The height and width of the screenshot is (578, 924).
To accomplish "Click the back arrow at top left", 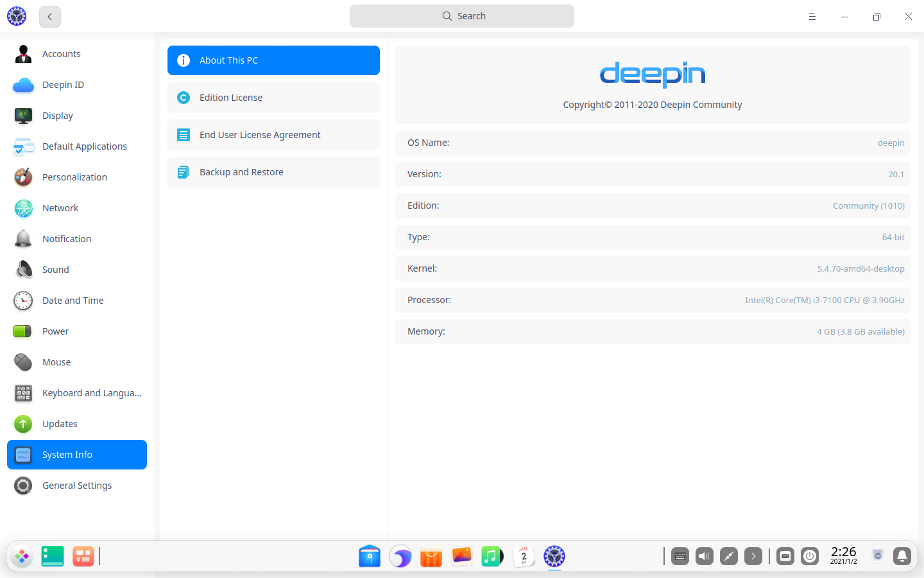I will coord(49,17).
